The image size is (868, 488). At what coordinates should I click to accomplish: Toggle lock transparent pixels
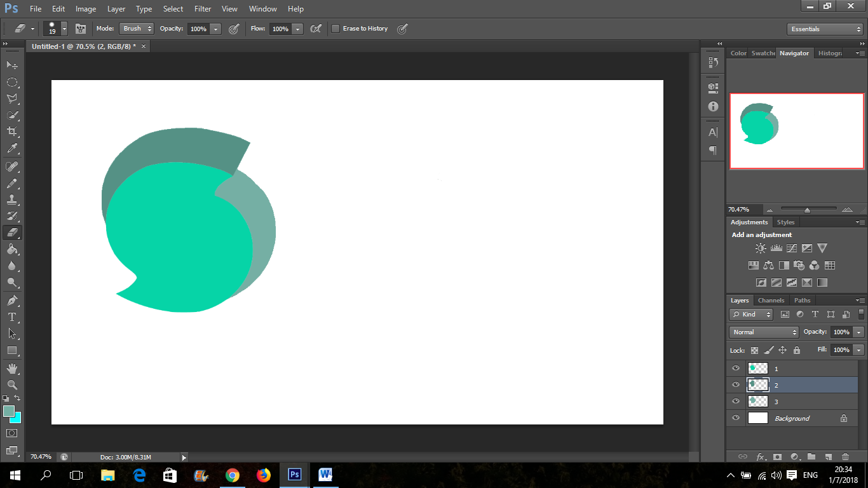(755, 350)
